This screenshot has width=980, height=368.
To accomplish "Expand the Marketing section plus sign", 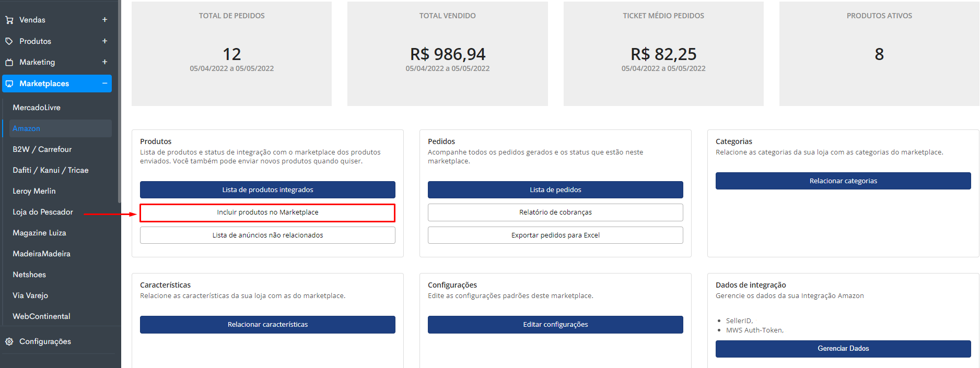I will [x=104, y=62].
